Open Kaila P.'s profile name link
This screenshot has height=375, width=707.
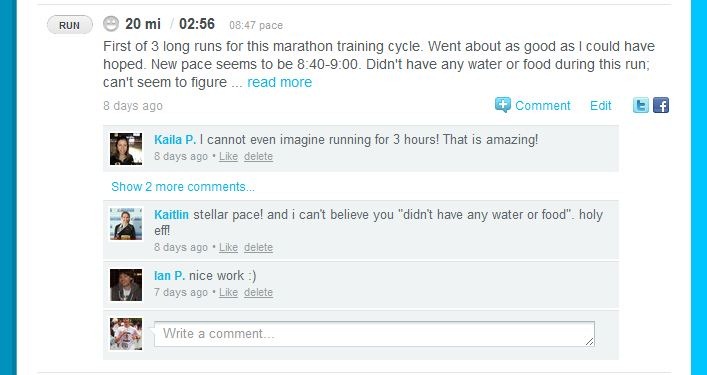[175, 140]
